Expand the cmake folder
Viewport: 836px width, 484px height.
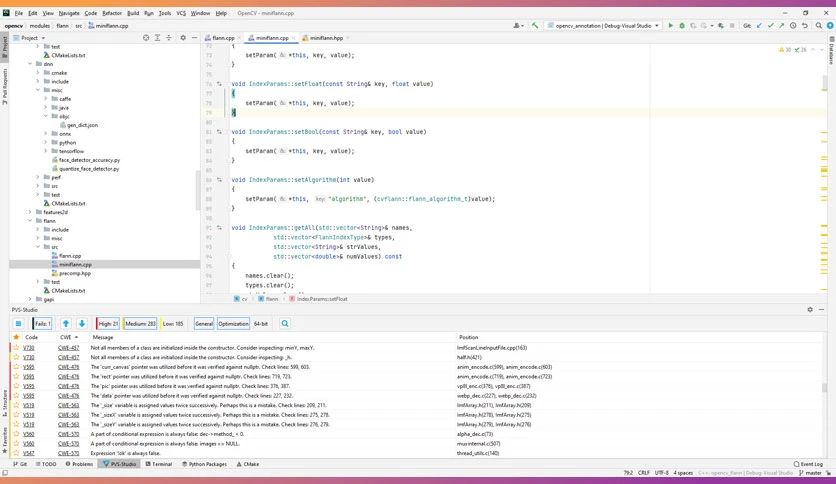[38, 72]
